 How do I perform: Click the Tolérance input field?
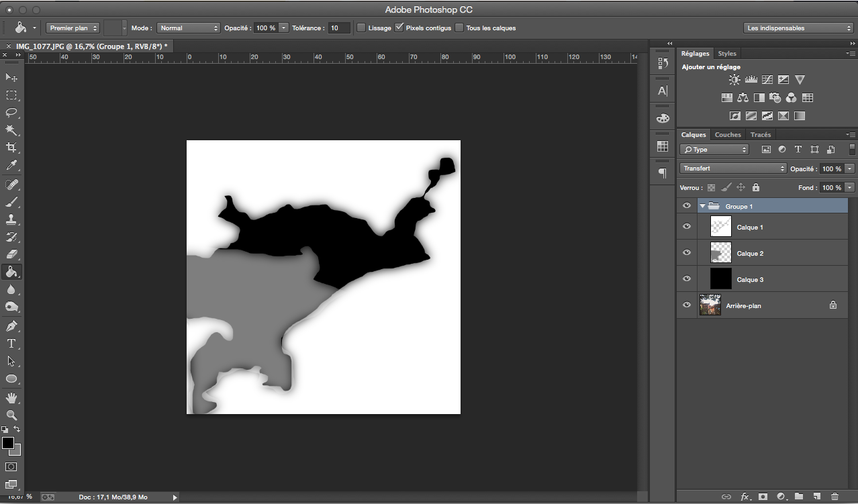[339, 28]
